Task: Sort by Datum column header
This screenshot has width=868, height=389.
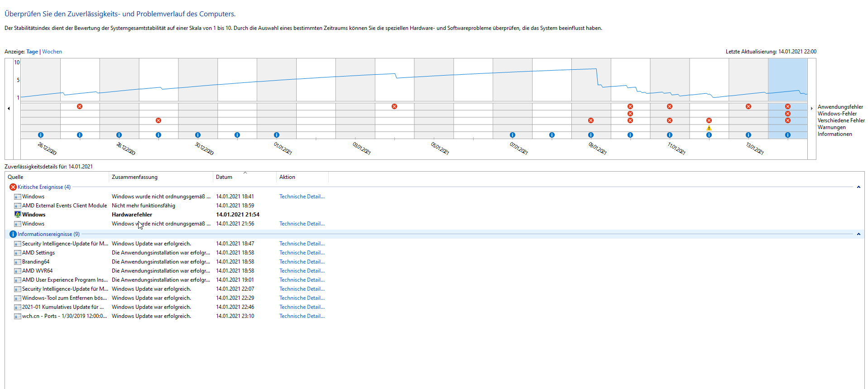Action: coord(245,177)
